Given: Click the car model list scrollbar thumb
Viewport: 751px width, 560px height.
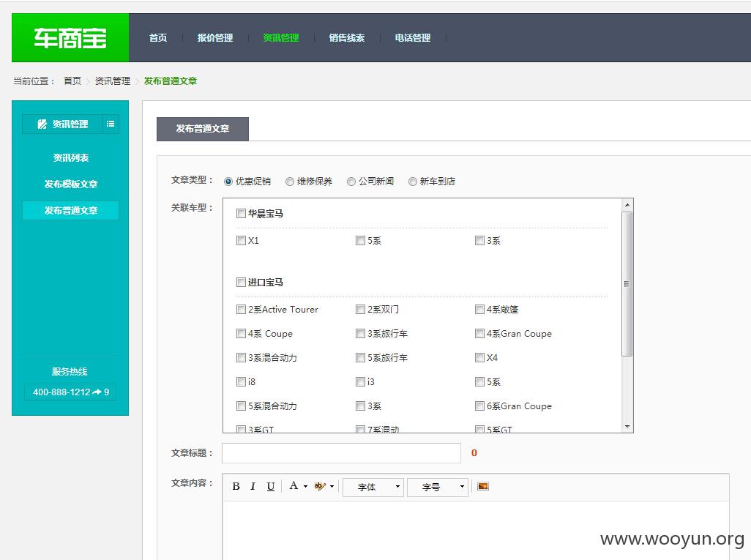Looking at the screenshot, I should coord(627,284).
